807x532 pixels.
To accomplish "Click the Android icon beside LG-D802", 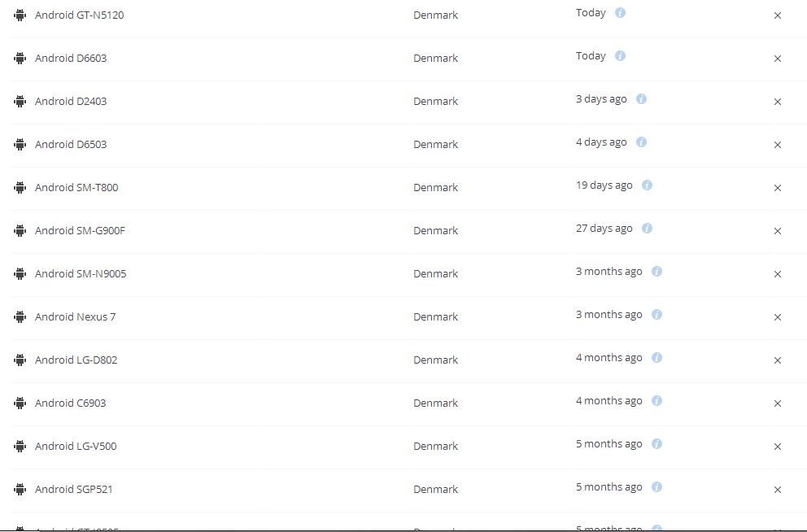I will point(20,360).
